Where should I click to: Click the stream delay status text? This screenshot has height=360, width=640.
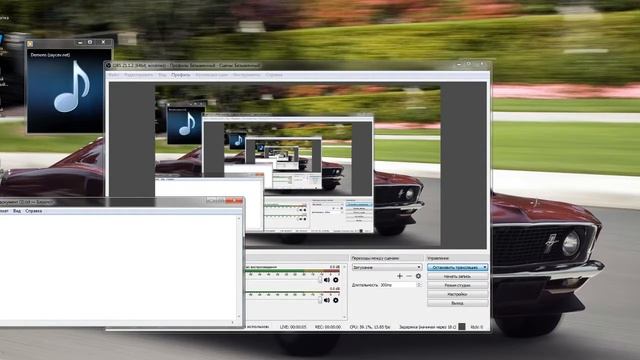pyautogui.click(x=428, y=327)
